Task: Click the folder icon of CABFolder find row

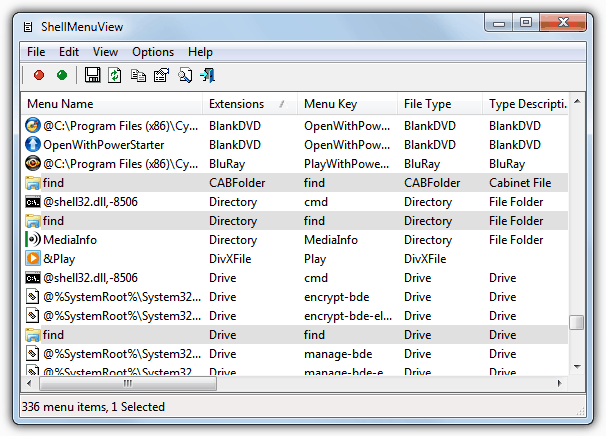Action: pyautogui.click(x=33, y=182)
